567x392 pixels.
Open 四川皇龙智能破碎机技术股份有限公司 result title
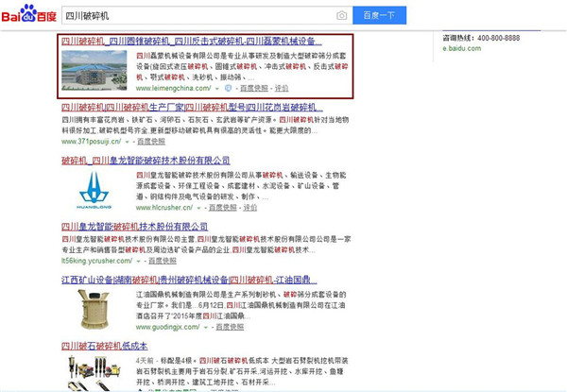click(x=134, y=227)
